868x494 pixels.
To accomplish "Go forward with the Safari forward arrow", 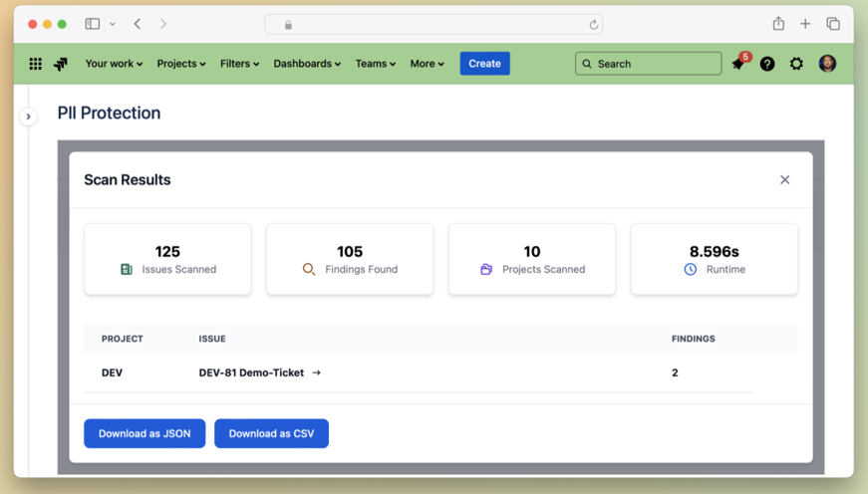I will pos(162,24).
